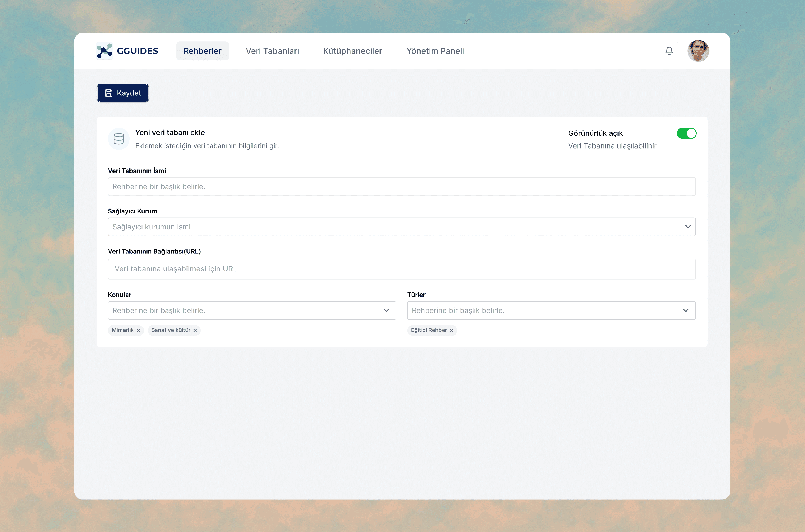Open user profile avatar

698,51
